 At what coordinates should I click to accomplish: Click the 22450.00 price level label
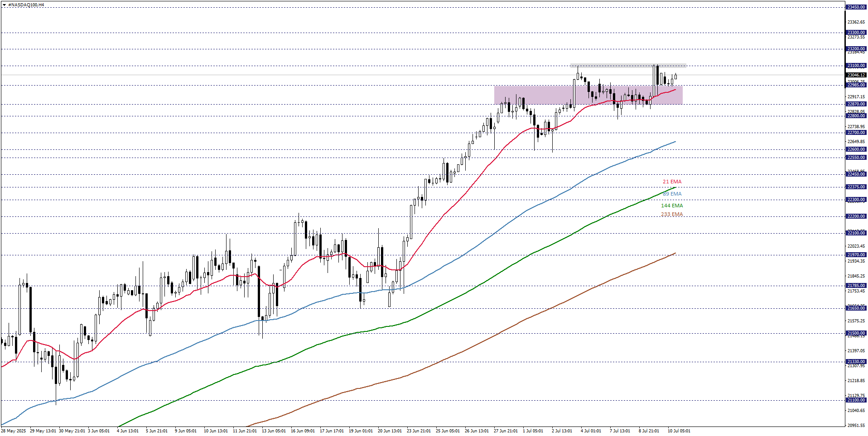tap(856, 174)
